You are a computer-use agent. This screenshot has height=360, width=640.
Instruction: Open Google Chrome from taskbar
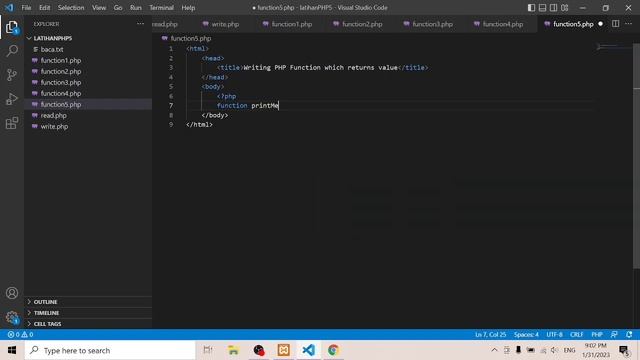click(x=333, y=350)
